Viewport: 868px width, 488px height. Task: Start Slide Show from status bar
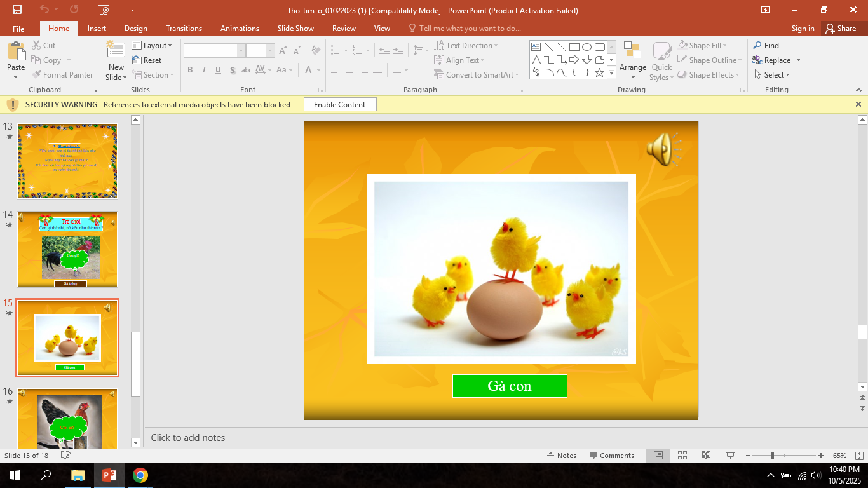[x=730, y=456]
